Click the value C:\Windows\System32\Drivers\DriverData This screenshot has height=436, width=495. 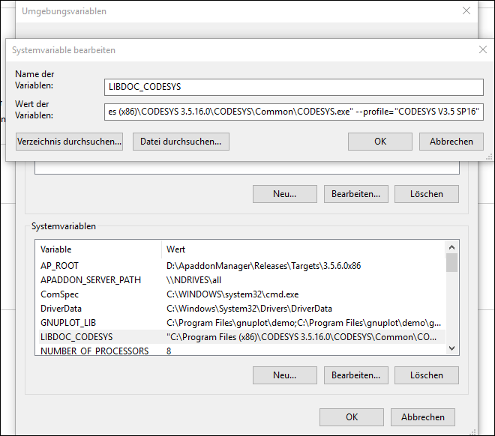click(x=249, y=309)
